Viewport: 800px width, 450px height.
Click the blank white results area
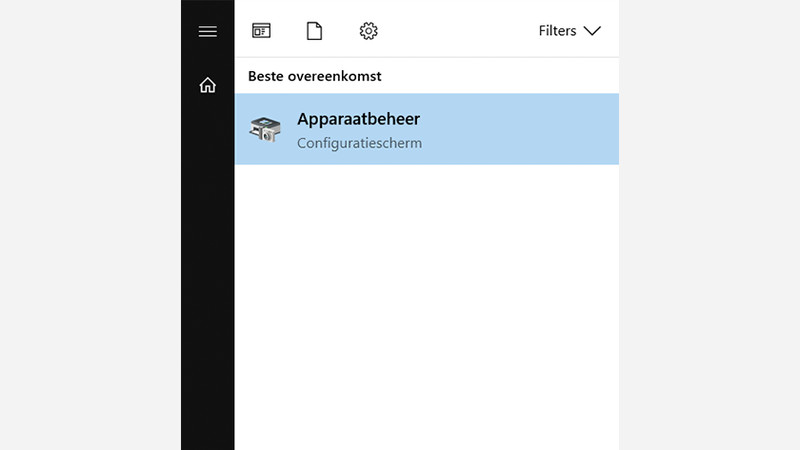[426, 300]
